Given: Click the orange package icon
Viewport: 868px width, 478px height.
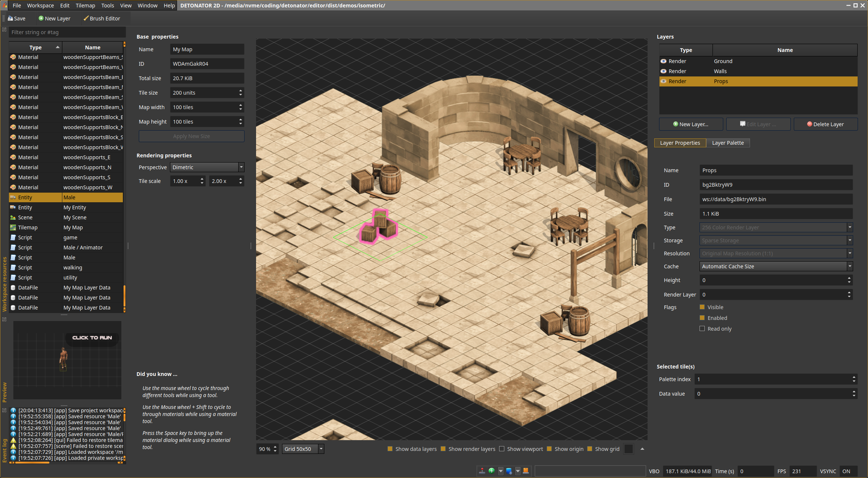Looking at the screenshot, I should [526, 471].
